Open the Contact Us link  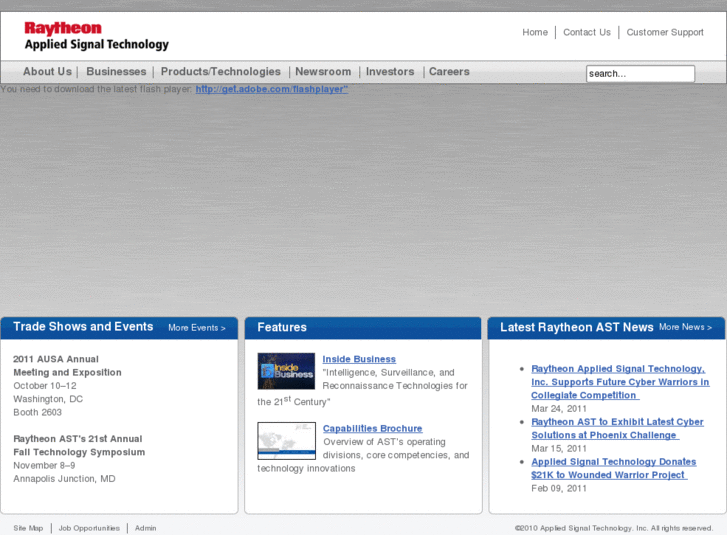coord(587,32)
